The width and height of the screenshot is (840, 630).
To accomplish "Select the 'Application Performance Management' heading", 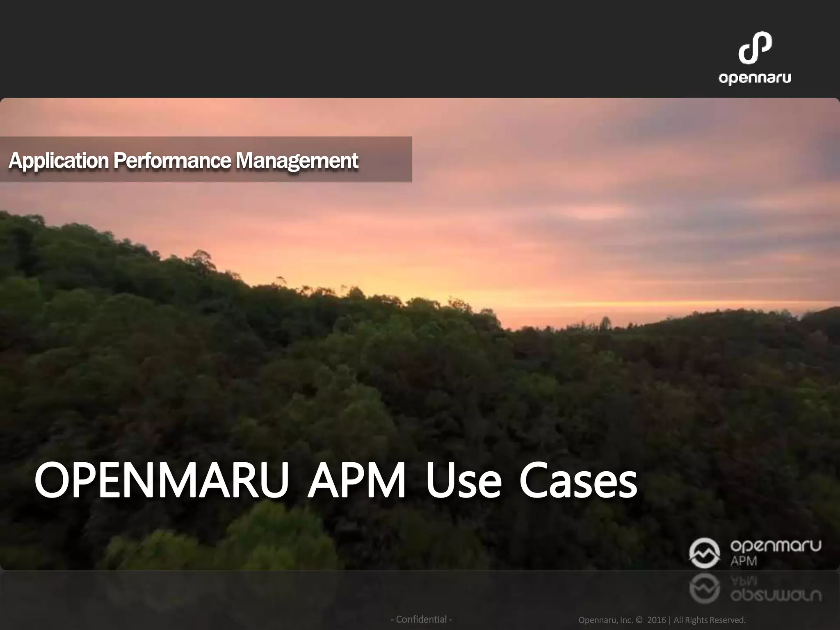I will 183,160.
